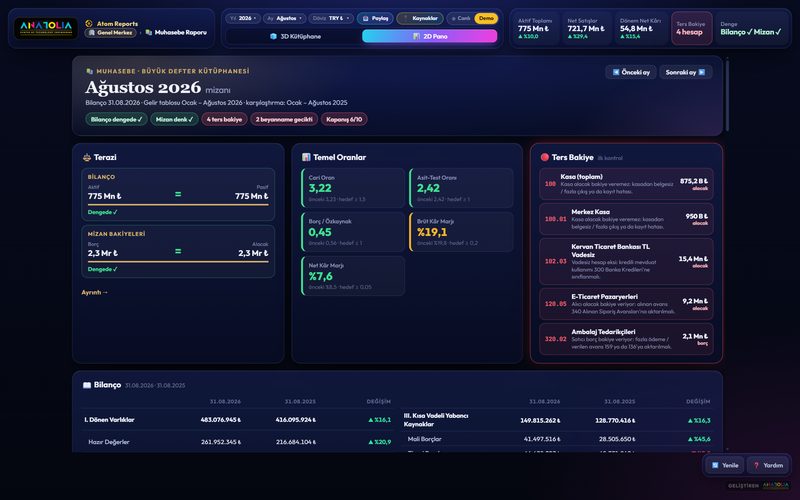Click the red circle icon beside Ters Bakiye
This screenshot has height=500, width=800.
coord(544,157)
